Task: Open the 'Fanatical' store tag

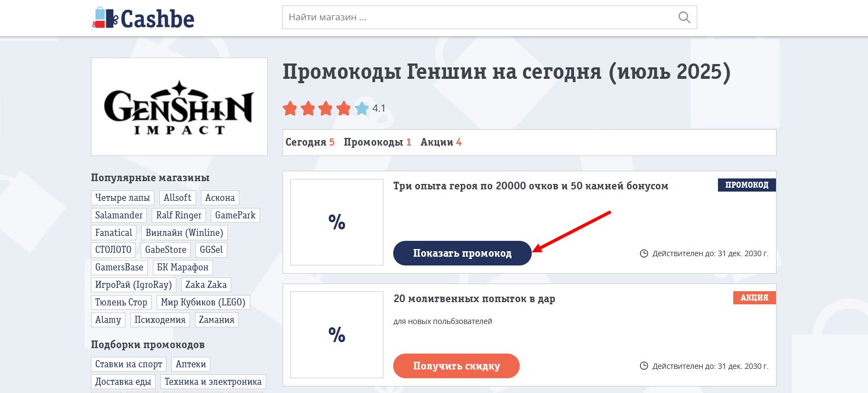Action: [x=114, y=233]
